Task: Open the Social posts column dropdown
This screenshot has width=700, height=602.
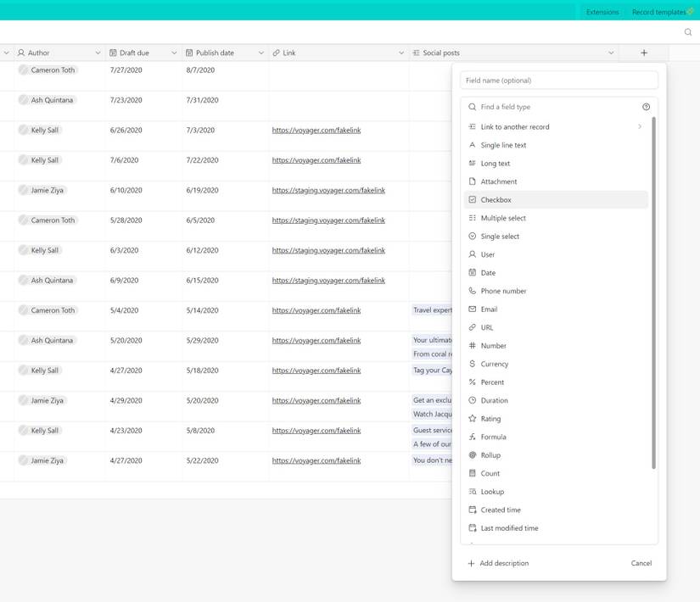Action: click(x=611, y=52)
